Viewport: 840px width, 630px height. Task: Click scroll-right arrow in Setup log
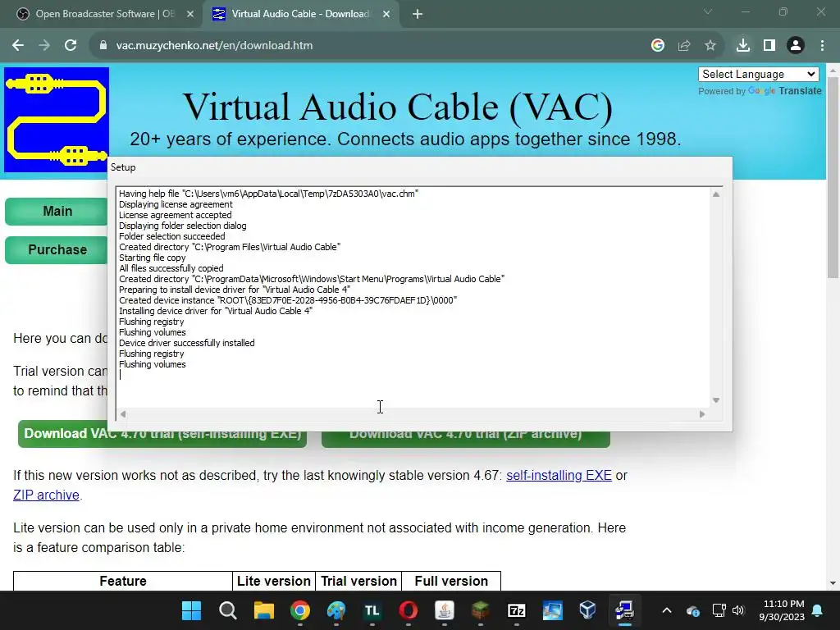pos(702,414)
